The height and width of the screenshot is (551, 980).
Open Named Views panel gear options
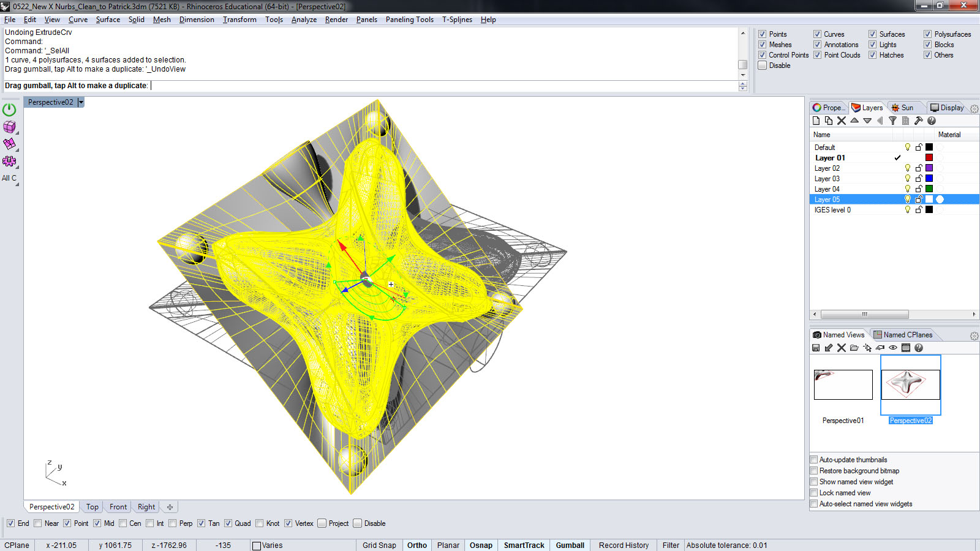point(974,336)
